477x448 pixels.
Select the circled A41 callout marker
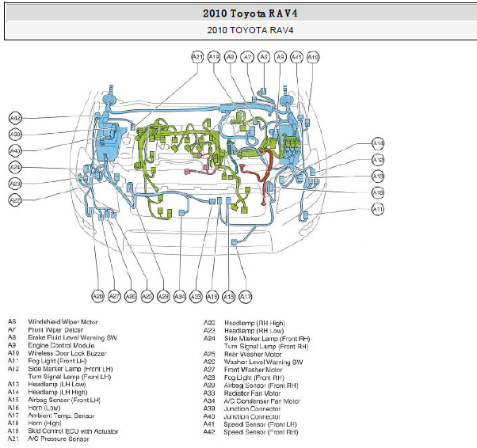pos(296,57)
